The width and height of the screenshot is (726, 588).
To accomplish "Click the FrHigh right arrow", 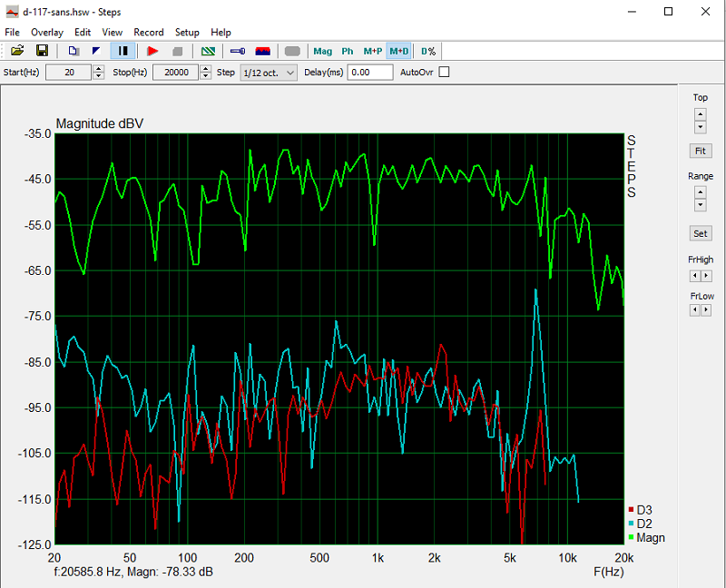I will click(706, 276).
